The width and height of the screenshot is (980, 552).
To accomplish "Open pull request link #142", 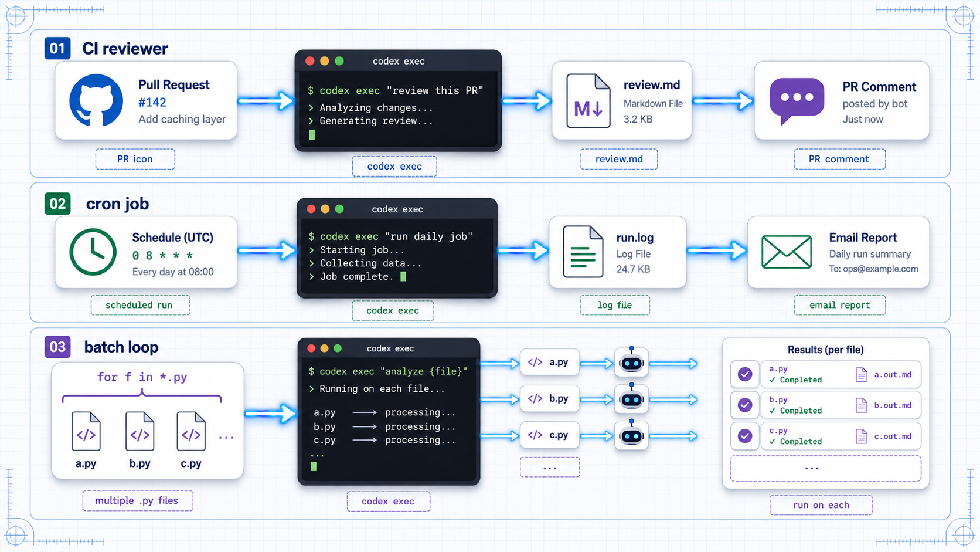I will tap(152, 102).
